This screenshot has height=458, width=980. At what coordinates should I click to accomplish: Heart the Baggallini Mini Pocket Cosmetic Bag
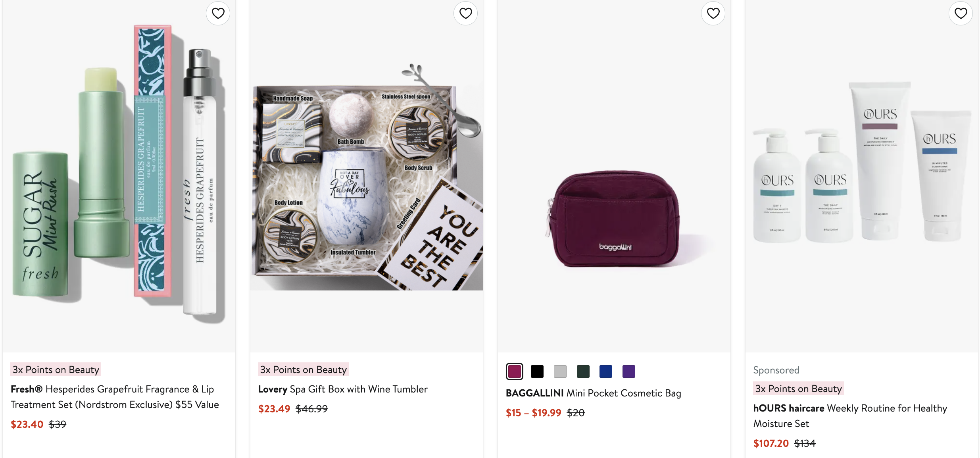click(x=713, y=13)
